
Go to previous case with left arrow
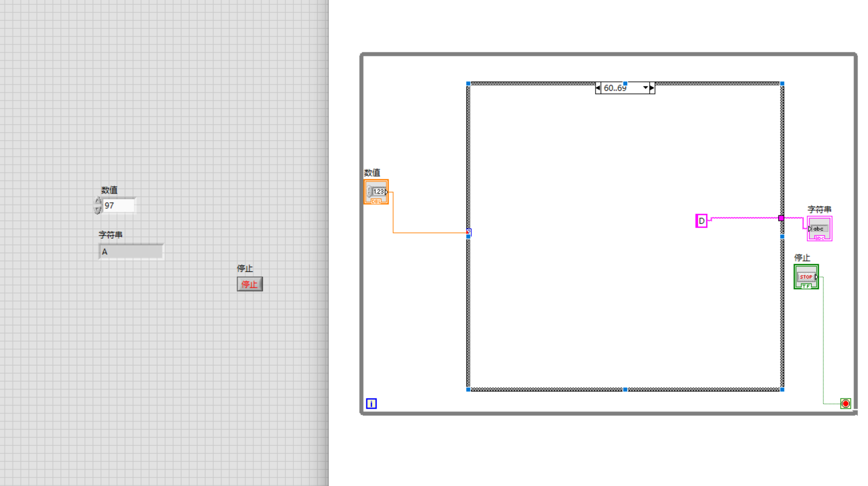coord(598,88)
